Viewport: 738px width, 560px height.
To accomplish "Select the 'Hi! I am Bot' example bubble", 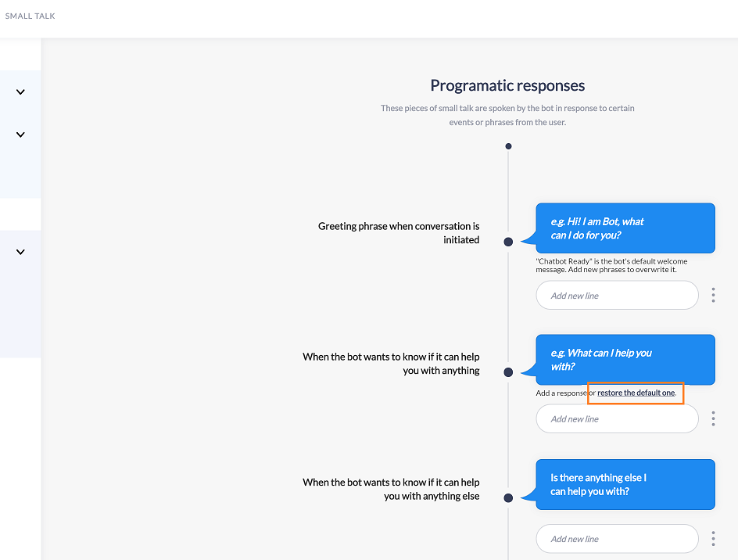I will click(x=625, y=228).
